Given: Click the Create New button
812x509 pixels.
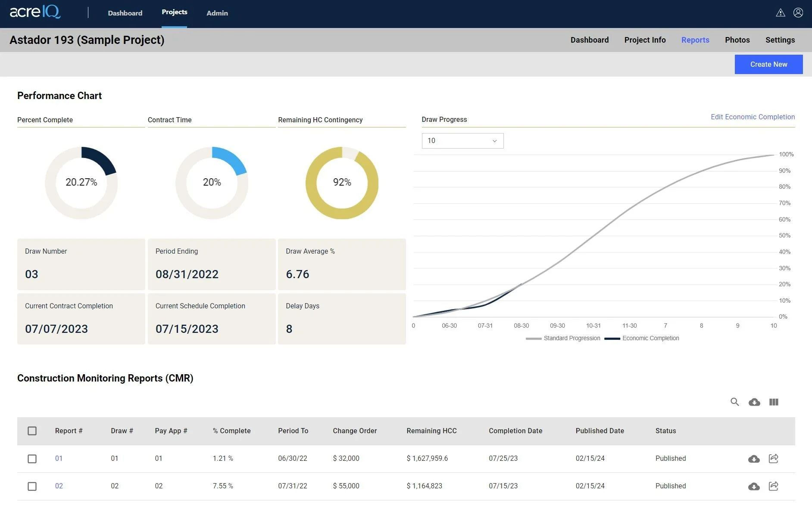Looking at the screenshot, I should [x=768, y=64].
